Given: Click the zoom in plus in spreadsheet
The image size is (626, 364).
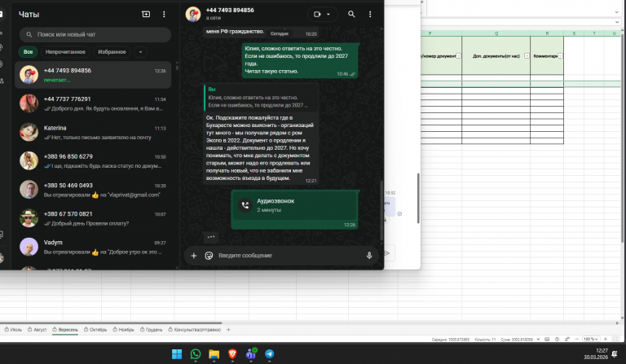Looking at the screenshot, I should (606, 340).
